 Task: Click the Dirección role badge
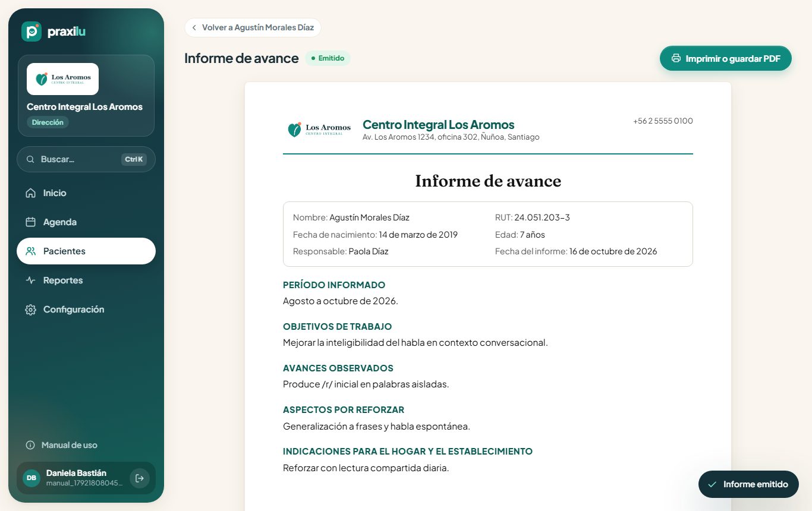(x=48, y=122)
